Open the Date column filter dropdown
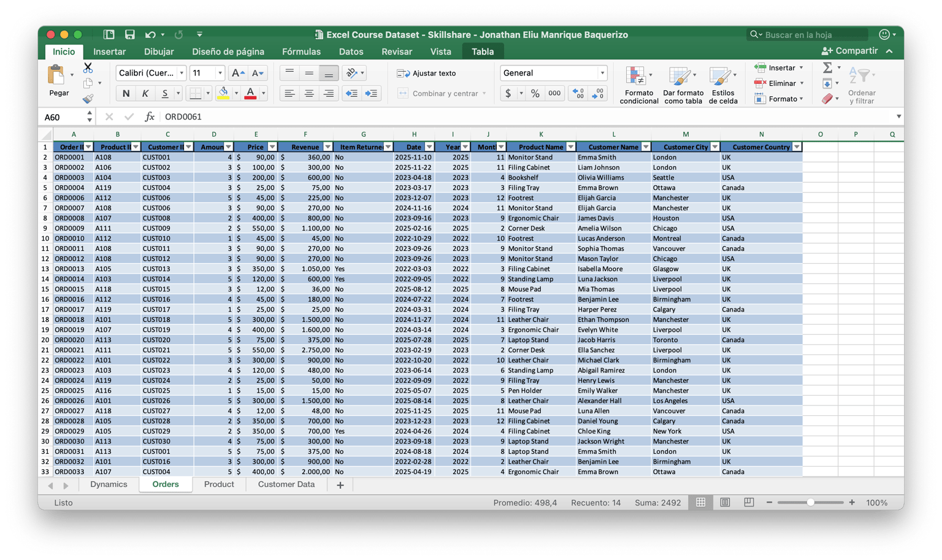 coord(429,147)
